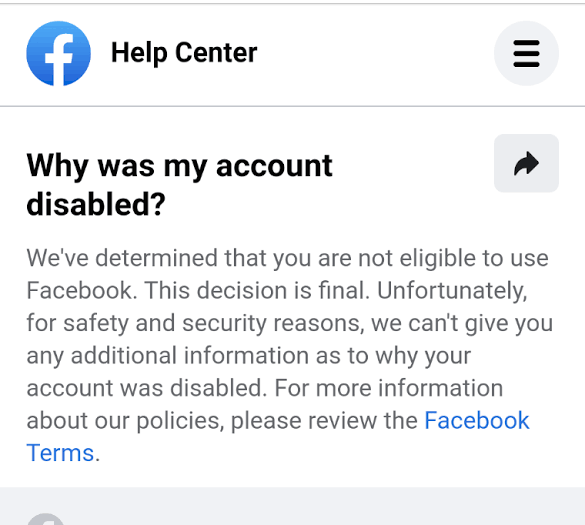Click the grey footer section below the article
Screen dimensions: 585x525
tap(292, 506)
